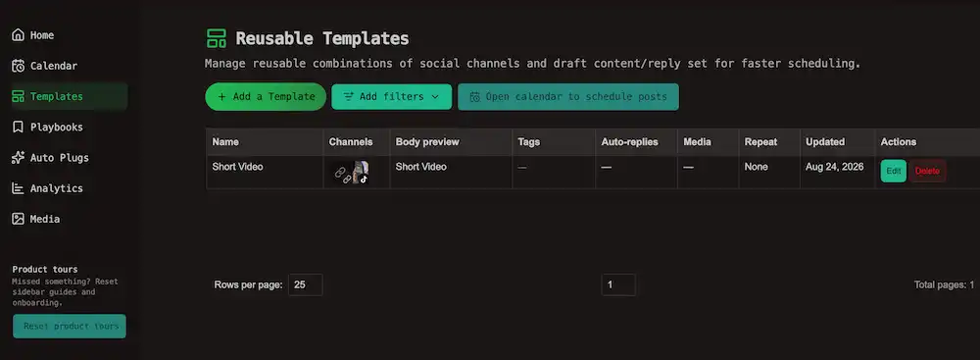The image size is (980, 360).
Task: Click the plus icon on Add a Template
Action: tap(221, 97)
